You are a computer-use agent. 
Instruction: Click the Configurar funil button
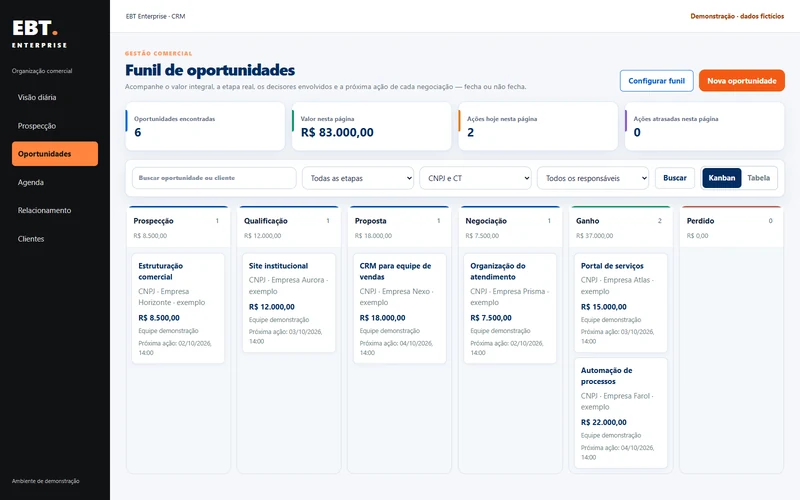click(656, 81)
